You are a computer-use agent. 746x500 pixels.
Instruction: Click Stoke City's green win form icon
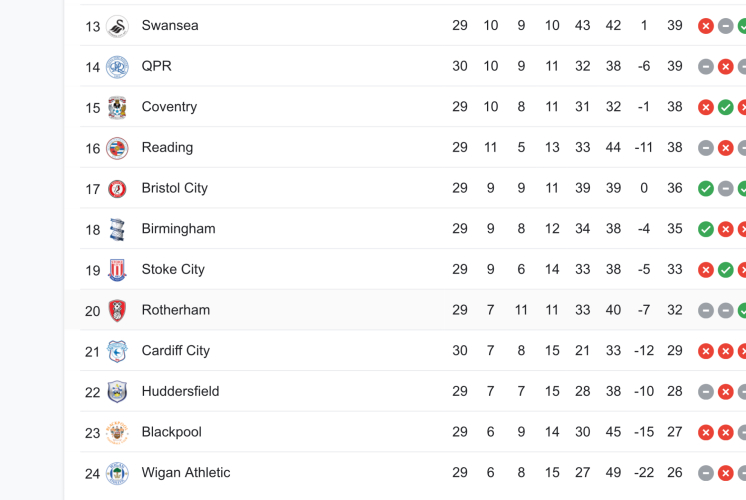(x=726, y=270)
